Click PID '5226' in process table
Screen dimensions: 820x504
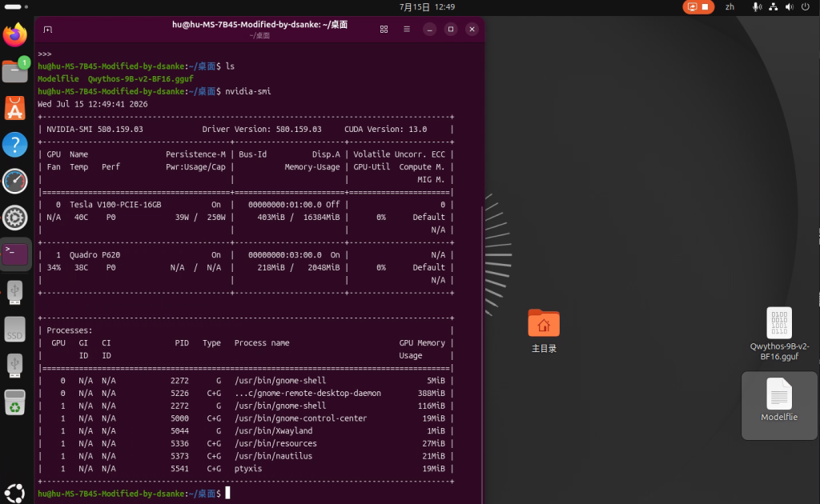(179, 394)
